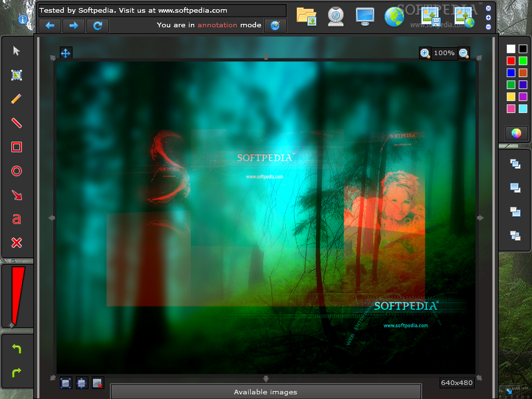Click the blue resize arrow at bottom-right corner
Image resolution: width=532 pixels, height=399 pixels.
pyautogui.click(x=509, y=391)
